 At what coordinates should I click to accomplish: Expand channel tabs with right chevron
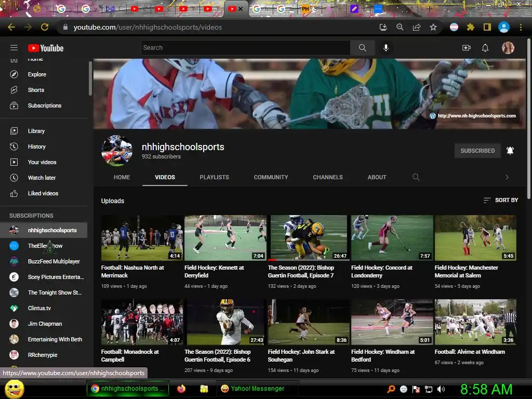click(507, 177)
